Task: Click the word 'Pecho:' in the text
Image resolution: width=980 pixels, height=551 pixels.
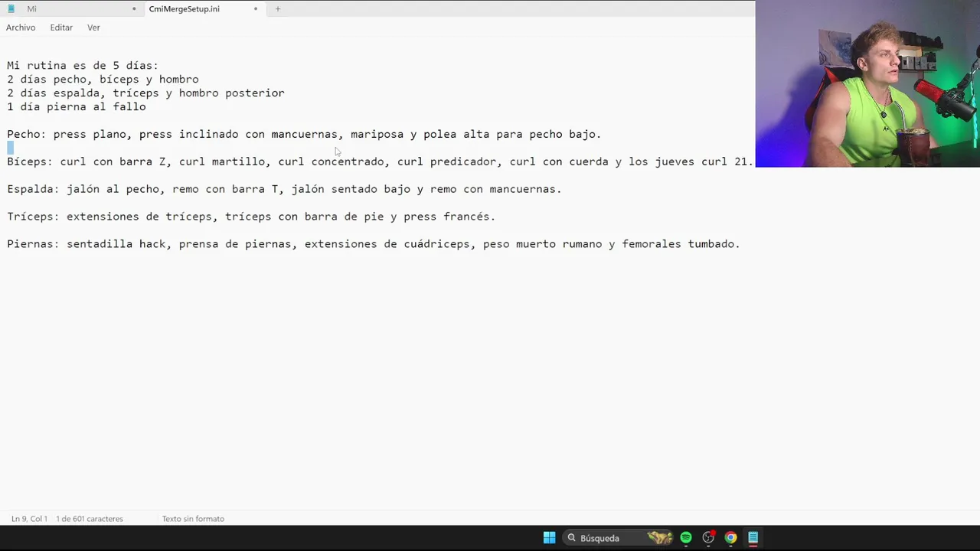Action: tap(27, 135)
